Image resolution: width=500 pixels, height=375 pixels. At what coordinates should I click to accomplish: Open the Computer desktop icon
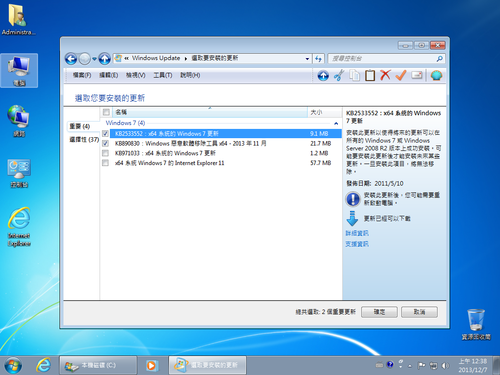pyautogui.click(x=19, y=71)
